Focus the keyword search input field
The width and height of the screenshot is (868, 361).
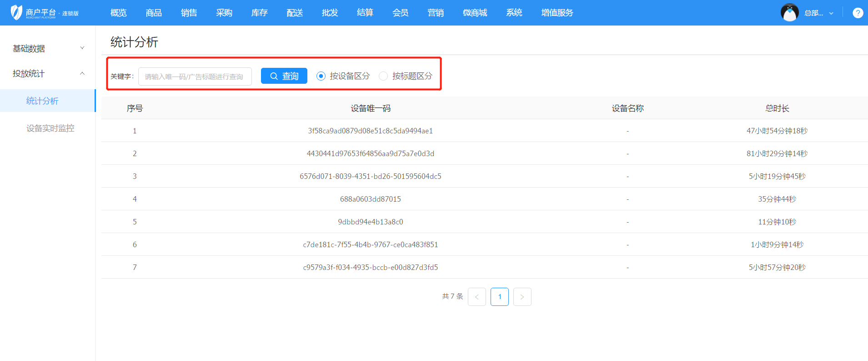[195, 76]
